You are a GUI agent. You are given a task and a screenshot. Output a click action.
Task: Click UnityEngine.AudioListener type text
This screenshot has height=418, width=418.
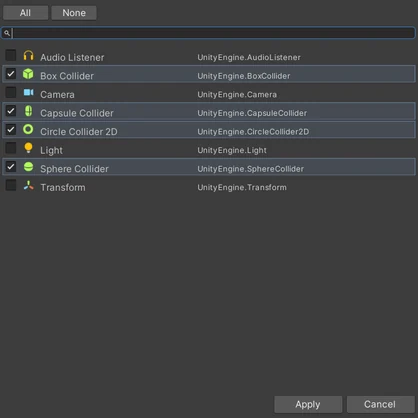point(249,57)
